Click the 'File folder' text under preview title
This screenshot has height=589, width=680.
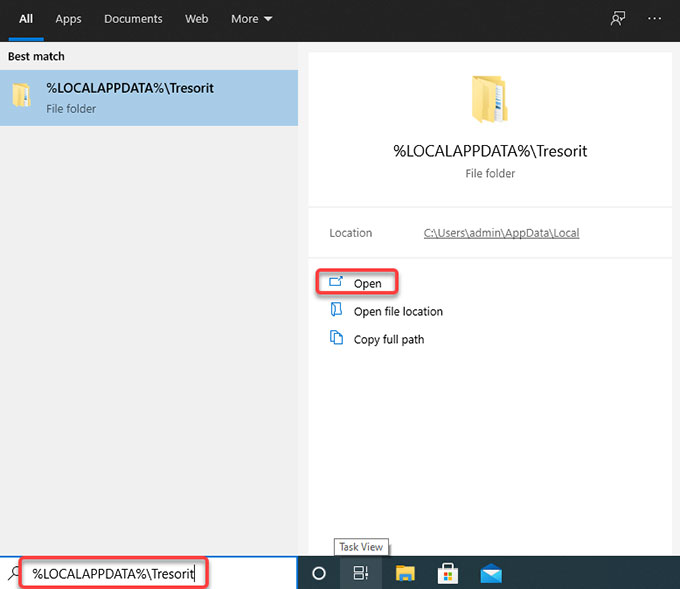[x=490, y=173]
